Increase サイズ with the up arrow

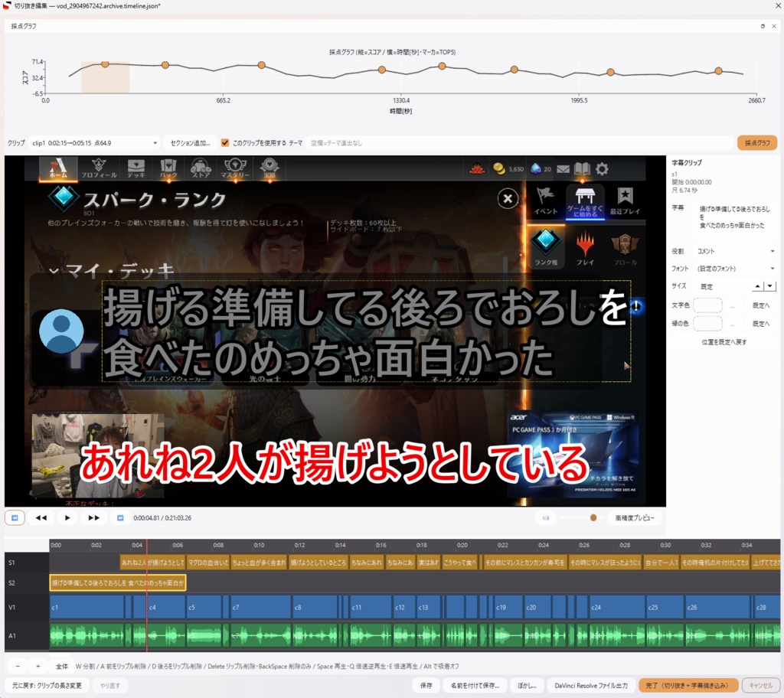click(x=757, y=286)
